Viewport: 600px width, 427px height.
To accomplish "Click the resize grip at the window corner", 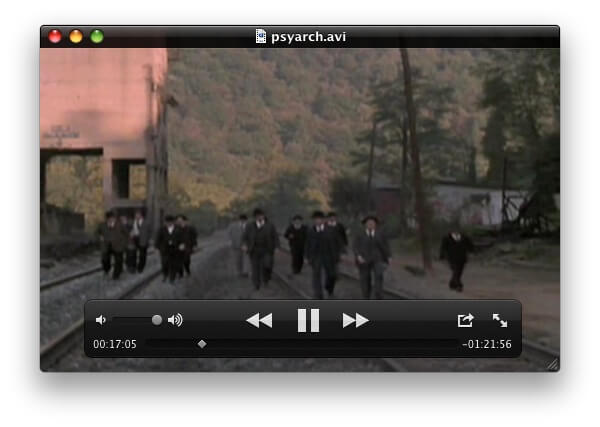I will point(552,365).
